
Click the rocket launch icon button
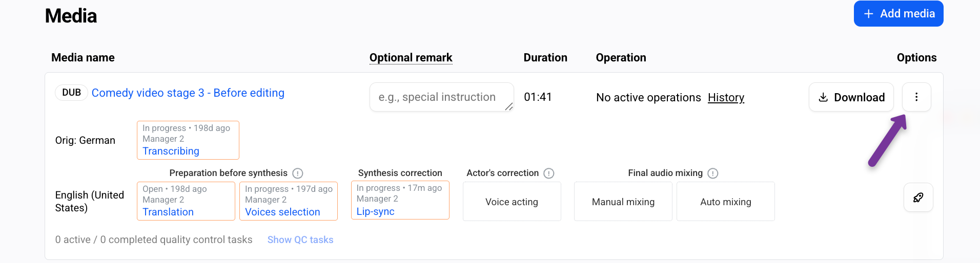click(918, 198)
